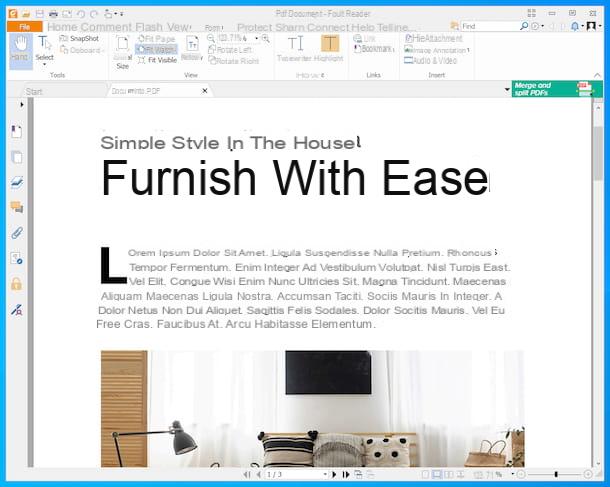Viewport: 610px width, 487px height.
Task: Choose Fit Visible view
Action: (x=157, y=60)
